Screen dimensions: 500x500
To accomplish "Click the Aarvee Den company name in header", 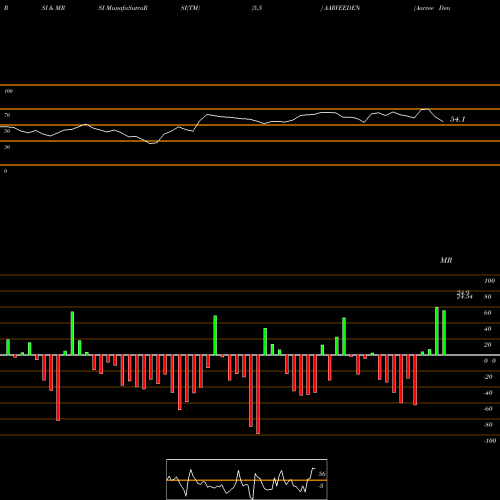I will coord(432,8).
